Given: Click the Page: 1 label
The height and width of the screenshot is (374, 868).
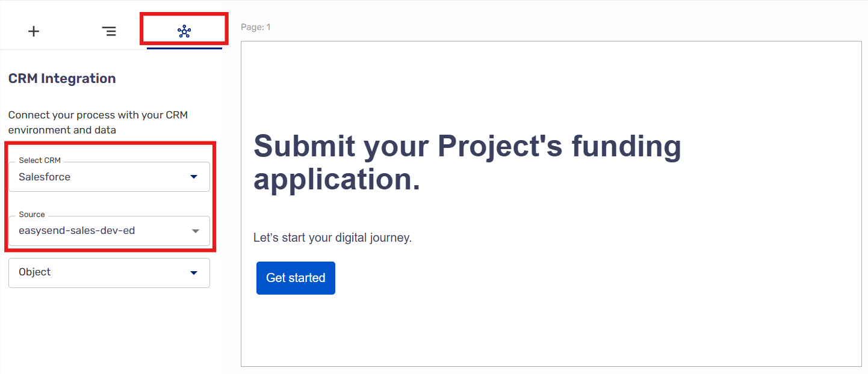Looking at the screenshot, I should pos(256,27).
